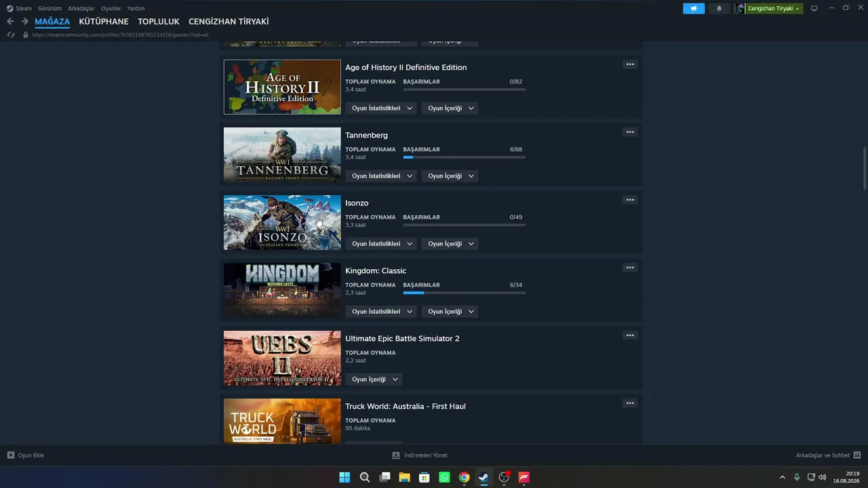
Task: Expand Oyun İçeriği for Kingdom: Classic
Action: [x=450, y=312]
